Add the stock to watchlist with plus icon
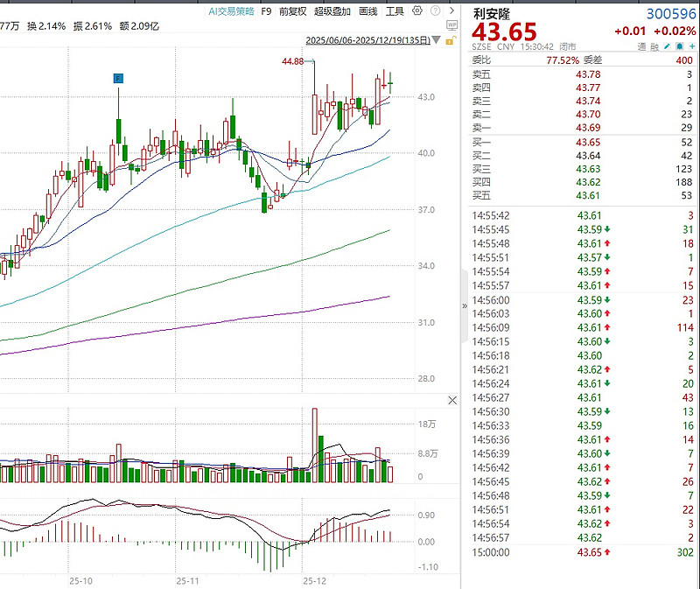 [x=691, y=46]
